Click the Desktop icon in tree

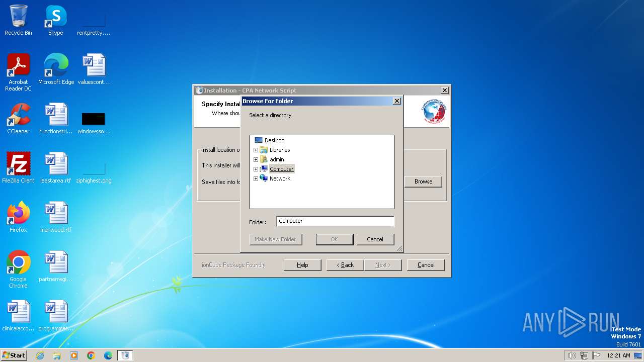coord(259,140)
